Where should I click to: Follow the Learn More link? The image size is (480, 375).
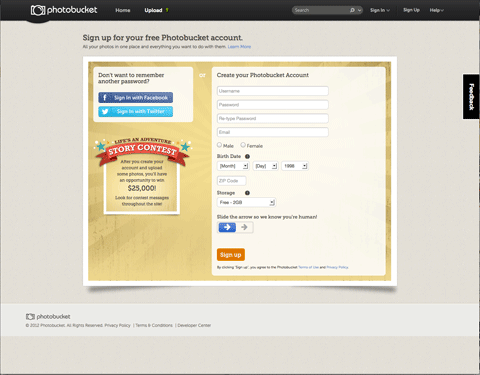pos(239,47)
